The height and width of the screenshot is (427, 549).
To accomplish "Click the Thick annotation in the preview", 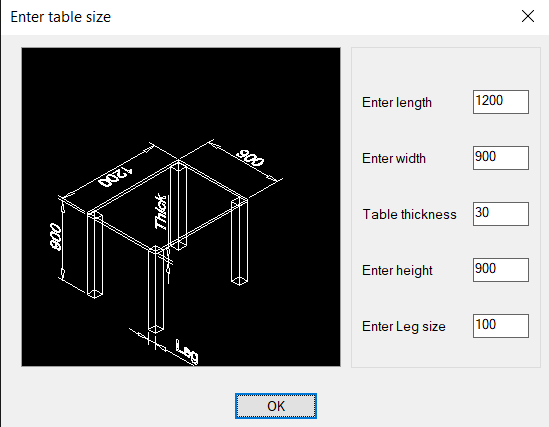I will [161, 211].
